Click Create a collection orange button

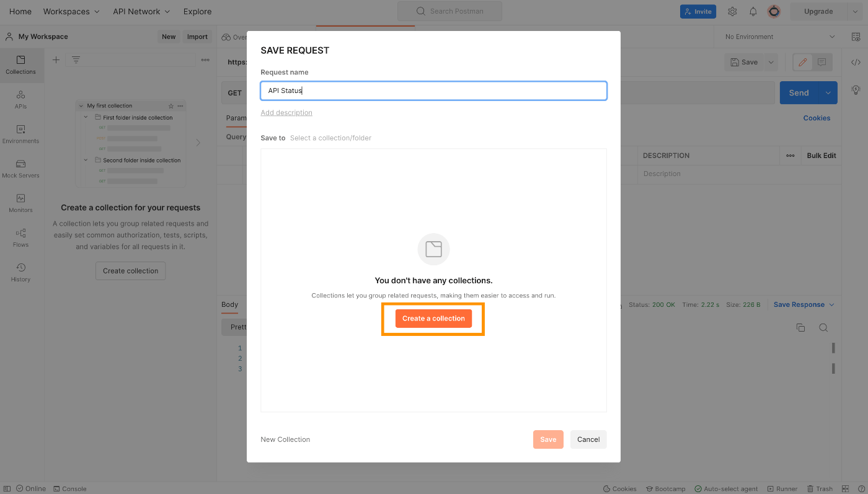[433, 319]
